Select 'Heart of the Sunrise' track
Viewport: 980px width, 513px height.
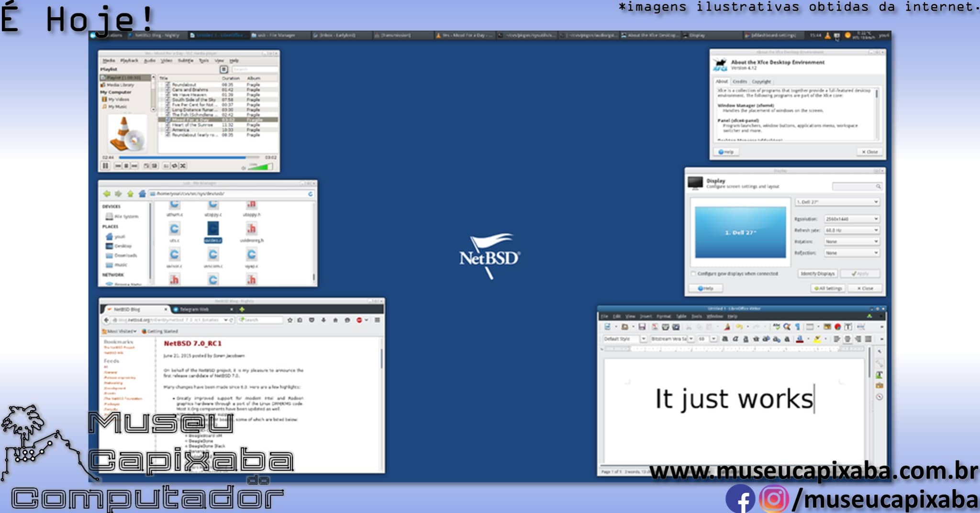218,125
